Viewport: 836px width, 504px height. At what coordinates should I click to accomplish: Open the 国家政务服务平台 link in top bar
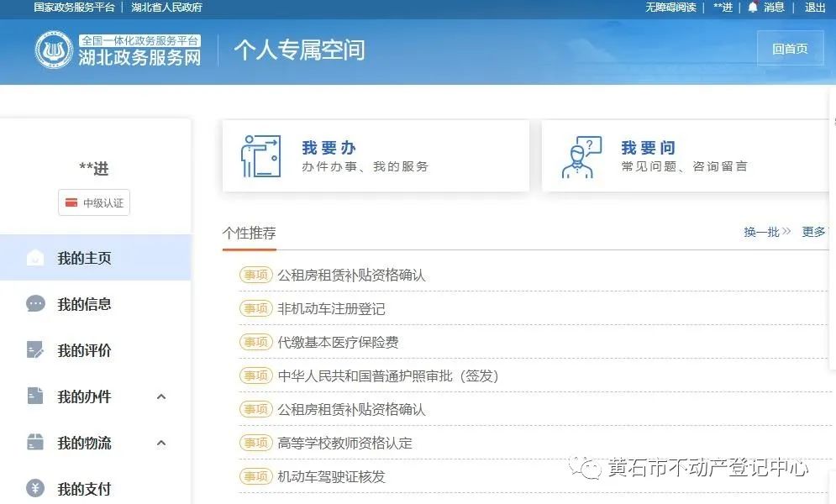[x=74, y=8]
